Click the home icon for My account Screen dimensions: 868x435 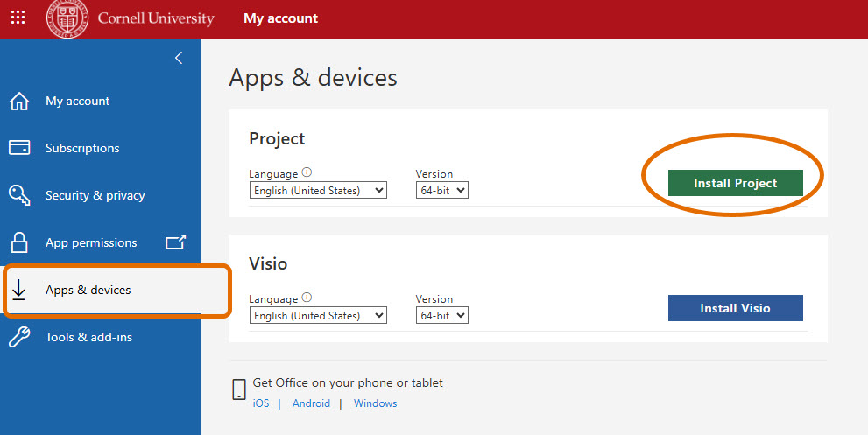[19, 101]
